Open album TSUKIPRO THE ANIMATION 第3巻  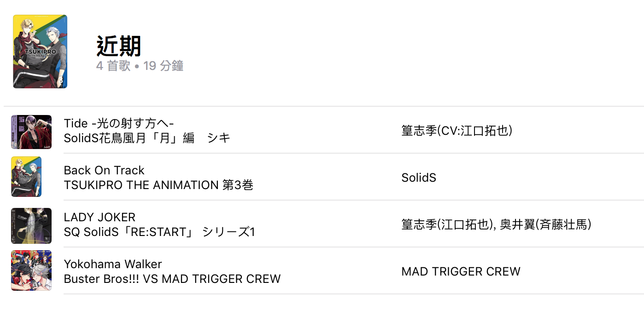158,185
